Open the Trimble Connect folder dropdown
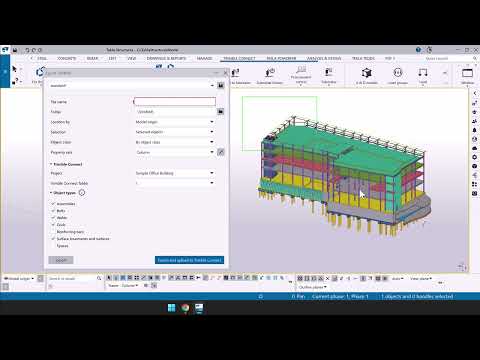The height and width of the screenshot is (360, 480). point(175,183)
